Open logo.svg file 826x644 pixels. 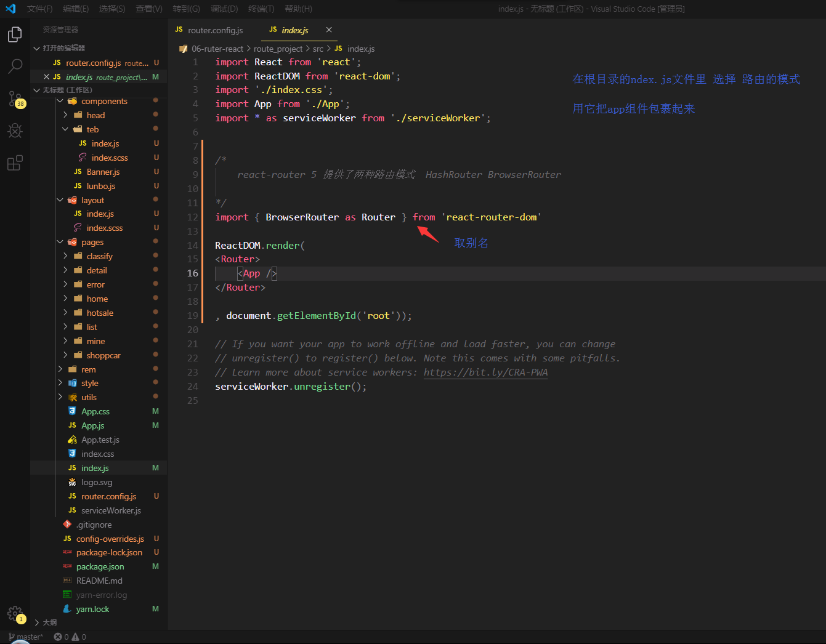coord(97,482)
